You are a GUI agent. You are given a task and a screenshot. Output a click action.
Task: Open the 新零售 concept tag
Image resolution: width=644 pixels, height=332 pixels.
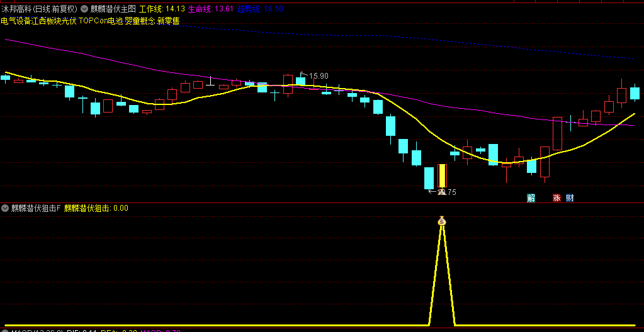click(168, 21)
